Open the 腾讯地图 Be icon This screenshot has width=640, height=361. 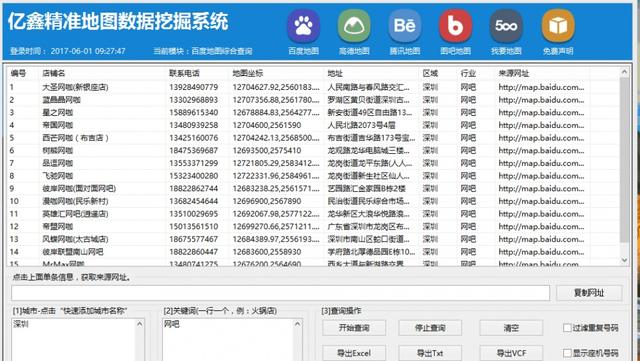[404, 26]
